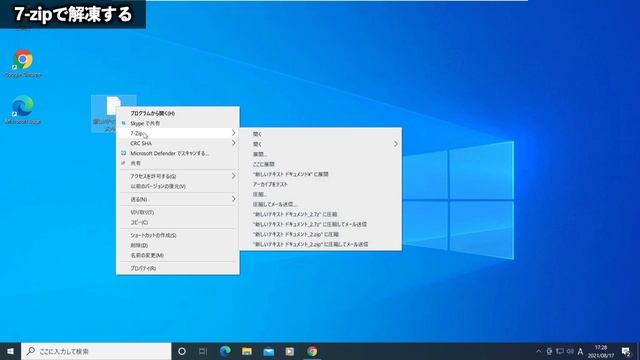Open the network status tray icon
Viewport: 640px width, 360px height.
(x=560, y=351)
